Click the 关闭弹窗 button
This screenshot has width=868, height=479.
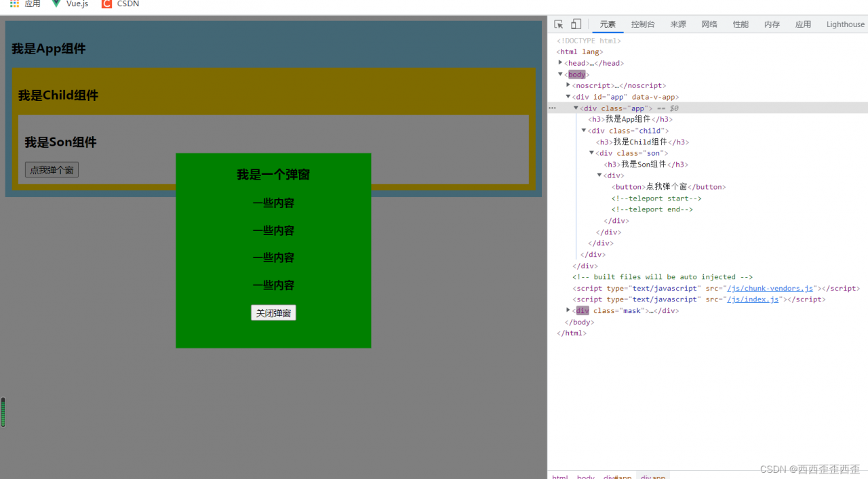click(x=273, y=313)
